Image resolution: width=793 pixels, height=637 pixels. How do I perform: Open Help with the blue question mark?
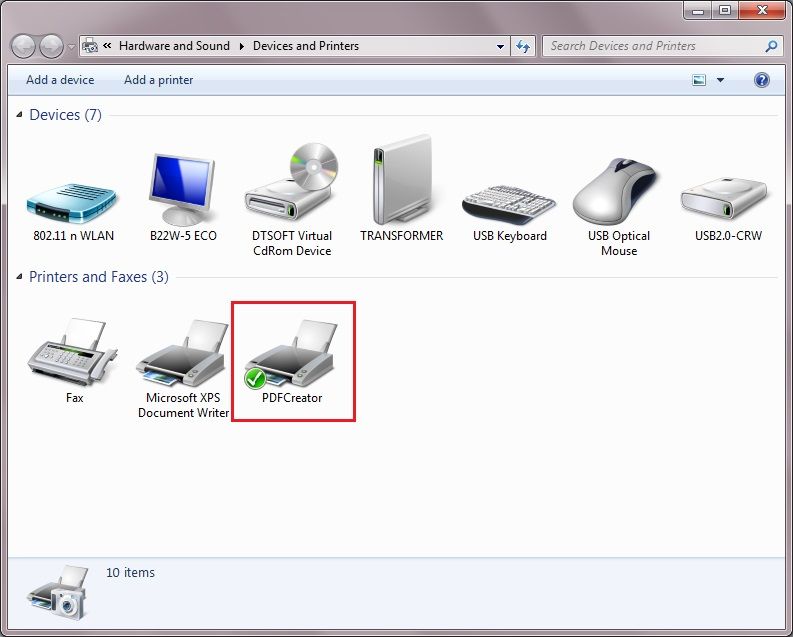762,80
